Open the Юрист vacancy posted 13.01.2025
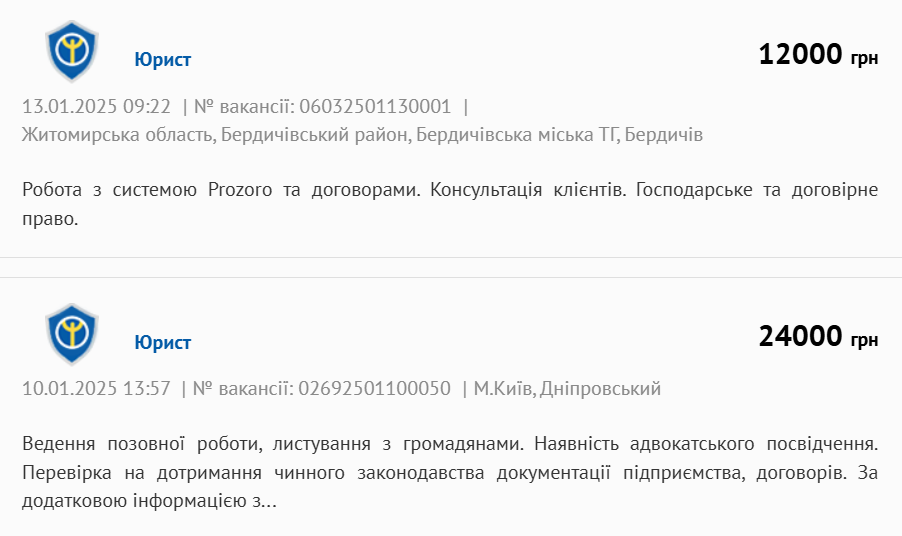The width and height of the screenshot is (902, 536). [162, 59]
